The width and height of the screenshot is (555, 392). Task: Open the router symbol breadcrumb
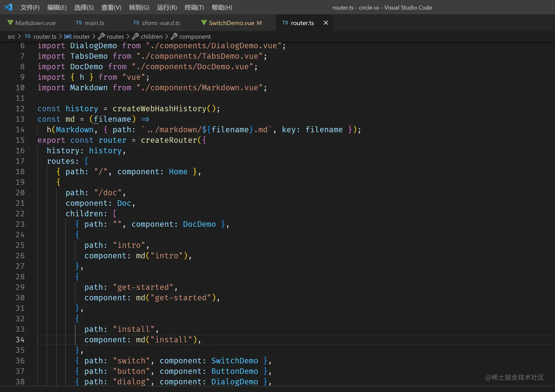coord(81,36)
